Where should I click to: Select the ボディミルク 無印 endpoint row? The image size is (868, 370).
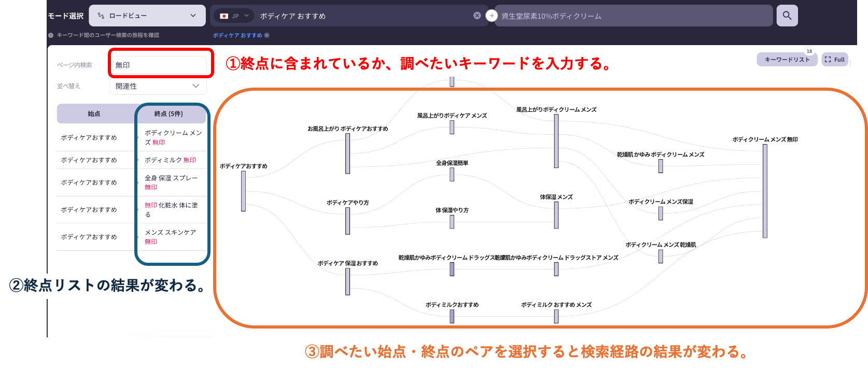point(170,160)
